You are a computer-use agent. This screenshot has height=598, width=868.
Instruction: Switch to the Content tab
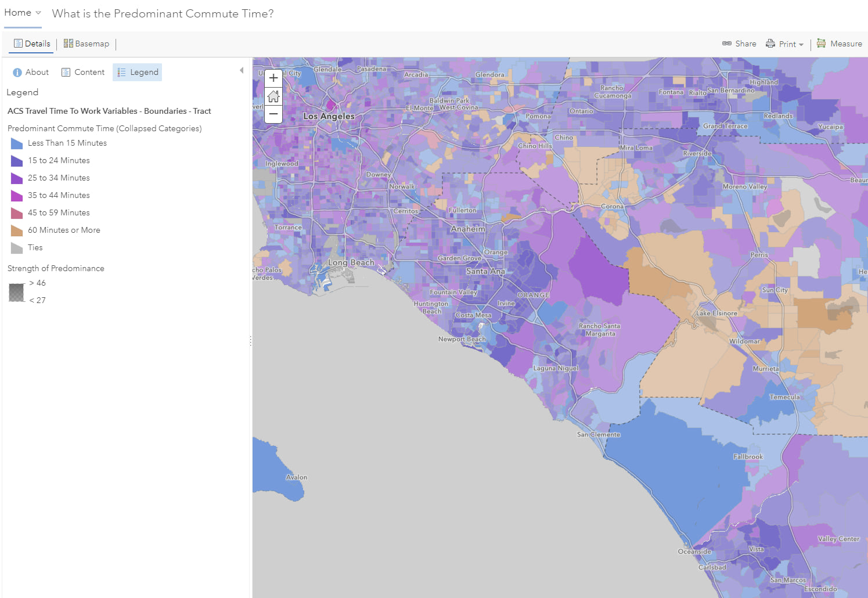coord(83,72)
